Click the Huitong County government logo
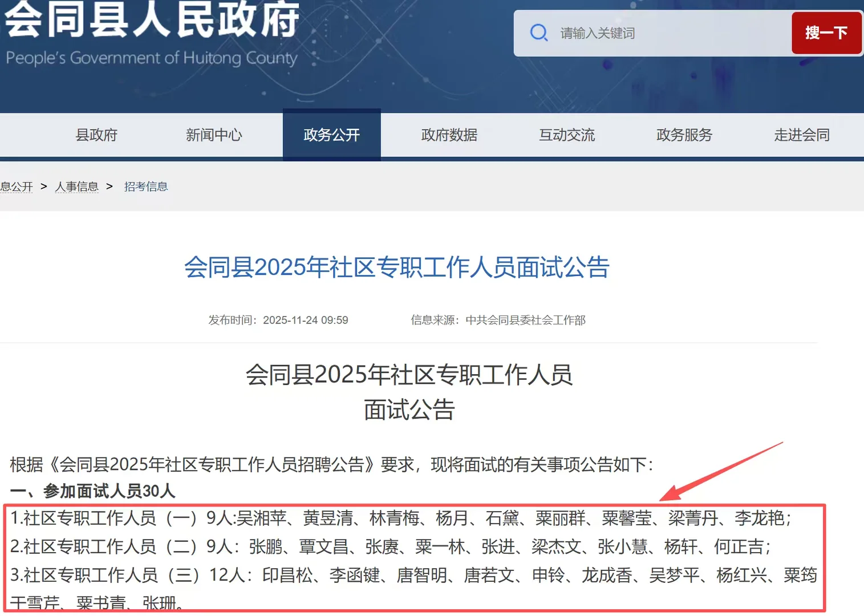The width and height of the screenshot is (864, 616). [150, 26]
